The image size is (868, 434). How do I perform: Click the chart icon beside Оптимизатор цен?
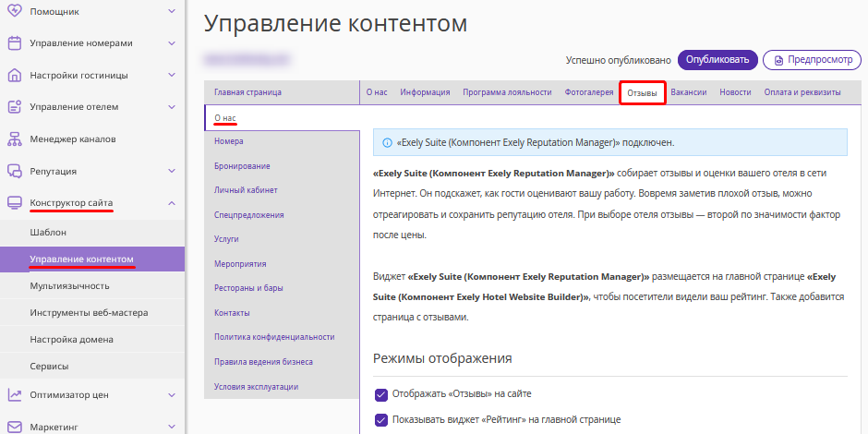(15, 395)
